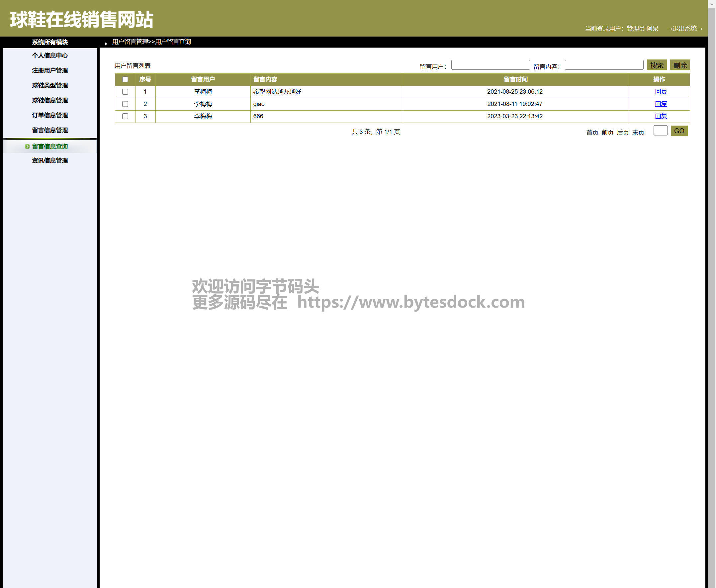
Task: Open 注册用户管理 sidebar menu
Action: tap(50, 70)
